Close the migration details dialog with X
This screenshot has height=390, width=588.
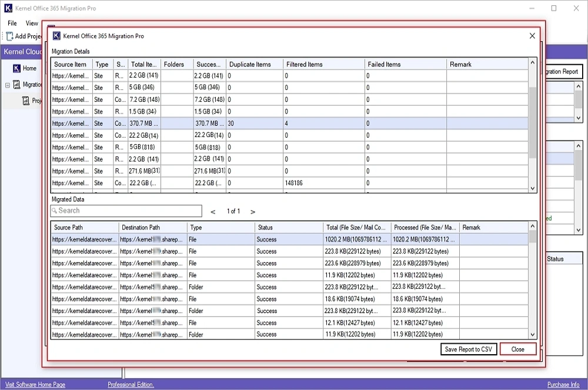coord(532,36)
